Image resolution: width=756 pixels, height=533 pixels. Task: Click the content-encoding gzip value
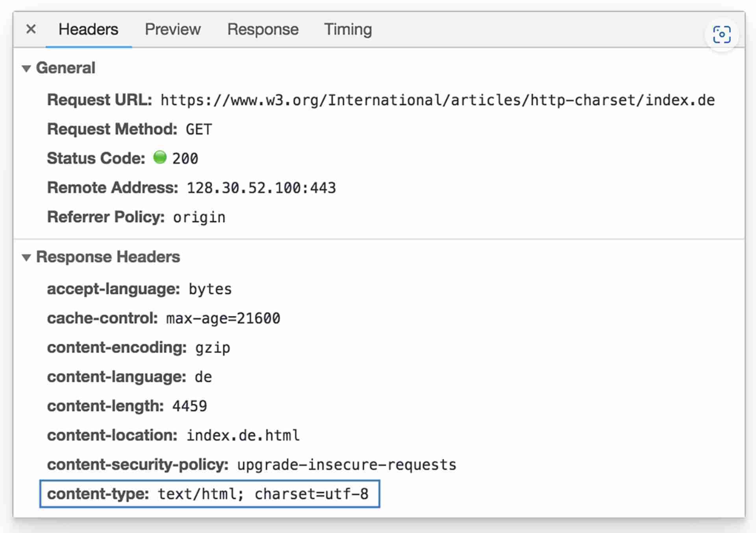click(213, 348)
